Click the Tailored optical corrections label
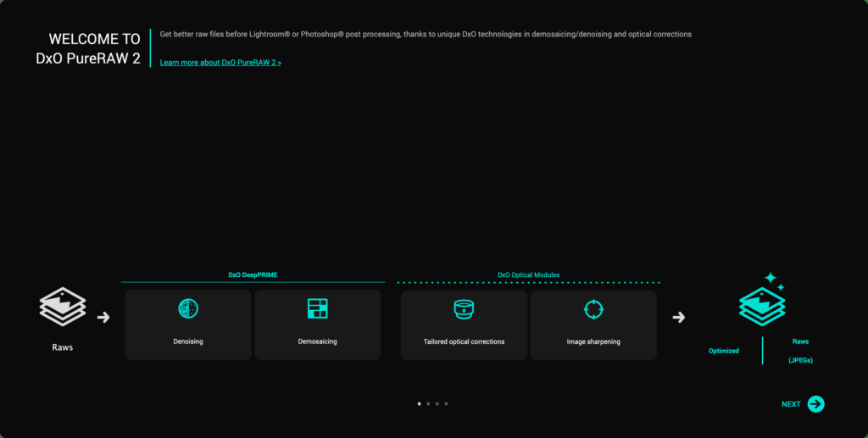Viewport: 868px width, 438px height. pos(464,341)
